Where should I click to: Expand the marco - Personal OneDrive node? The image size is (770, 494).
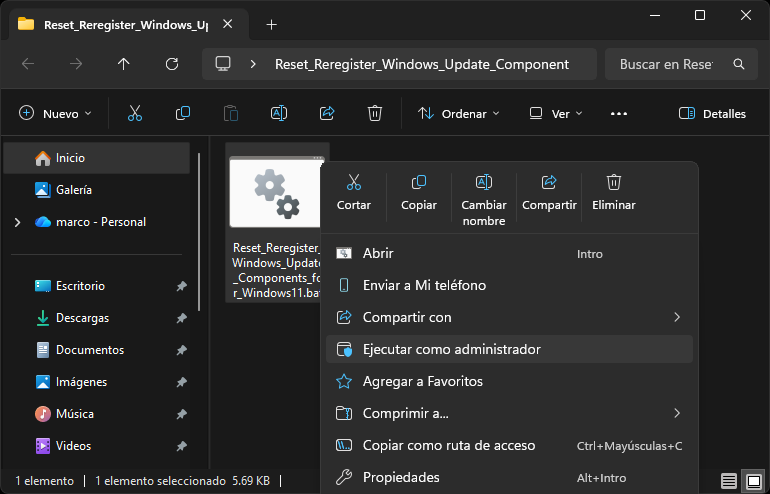click(18, 222)
